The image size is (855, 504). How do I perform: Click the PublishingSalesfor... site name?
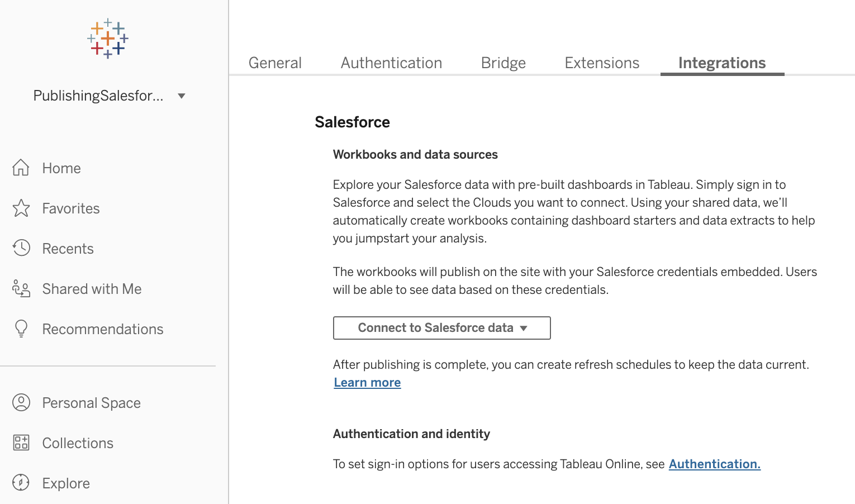(98, 96)
